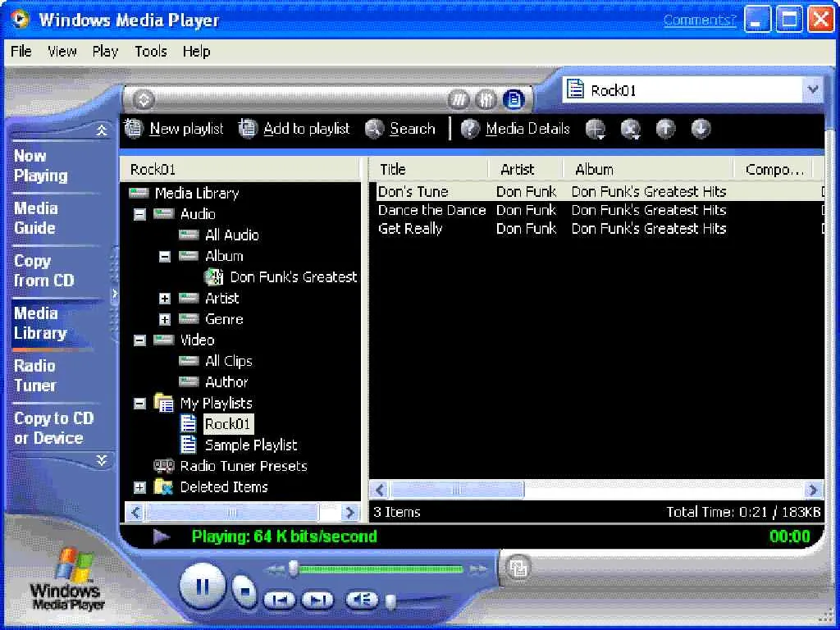Screen dimensions: 840x630
Task: Open Media Details text button
Action: tap(527, 129)
